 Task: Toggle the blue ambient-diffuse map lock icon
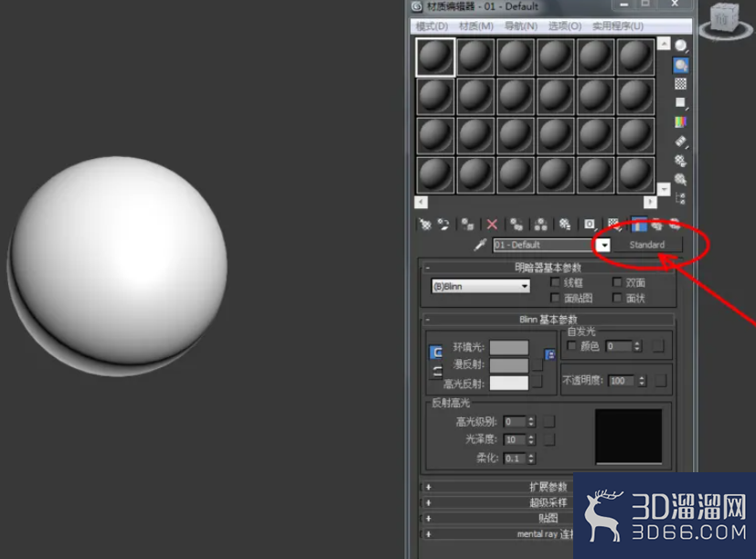click(x=549, y=354)
